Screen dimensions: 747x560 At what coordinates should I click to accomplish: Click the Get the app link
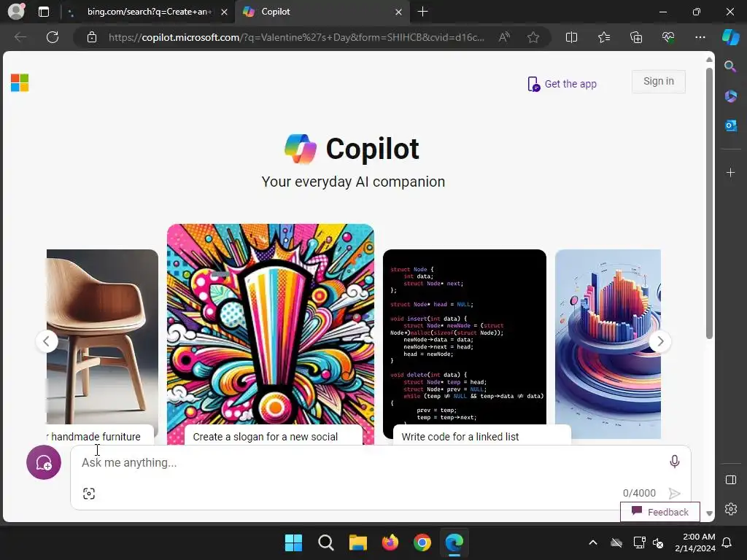pyautogui.click(x=562, y=84)
